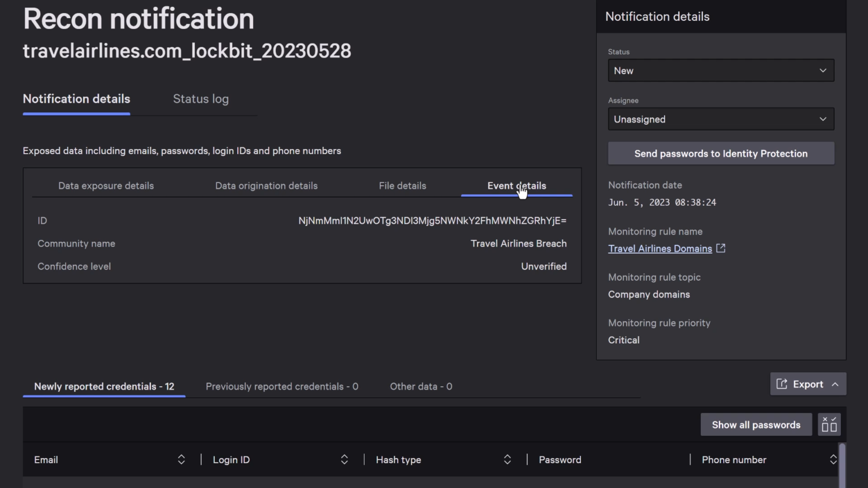The image size is (868, 488).
Task: Switch to the Status log tab
Action: point(201,99)
